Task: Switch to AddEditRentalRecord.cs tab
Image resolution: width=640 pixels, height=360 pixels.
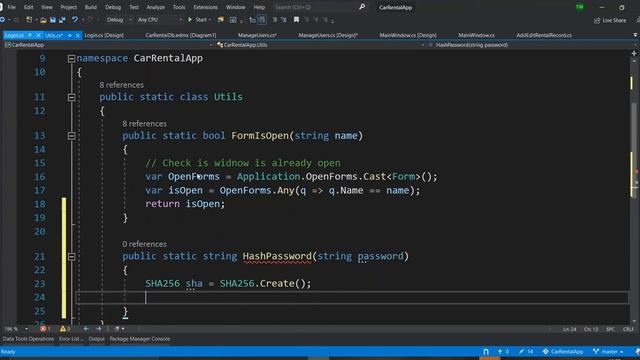Action: click(x=544, y=36)
